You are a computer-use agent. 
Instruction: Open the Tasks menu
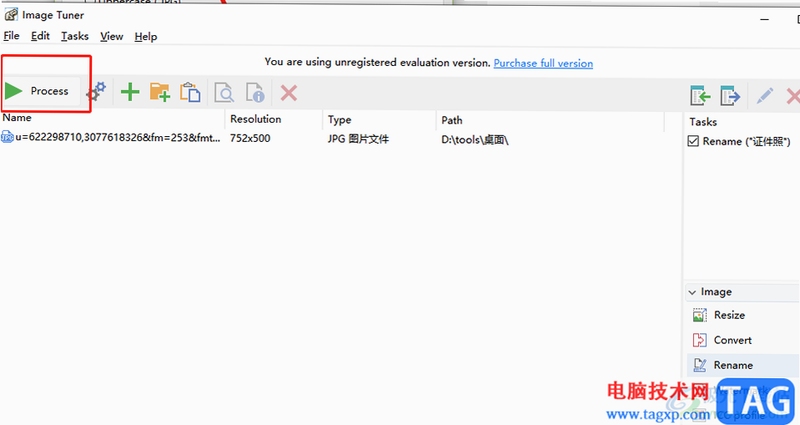75,36
